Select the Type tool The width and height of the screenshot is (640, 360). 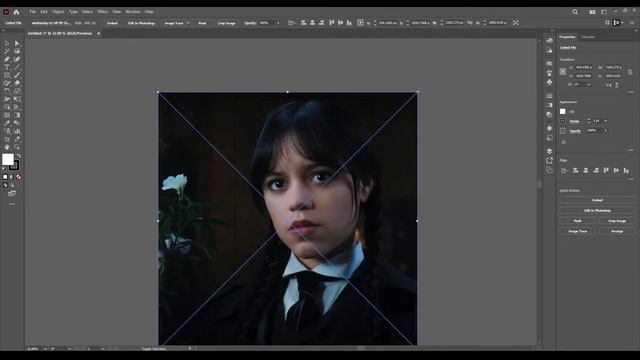[7, 67]
